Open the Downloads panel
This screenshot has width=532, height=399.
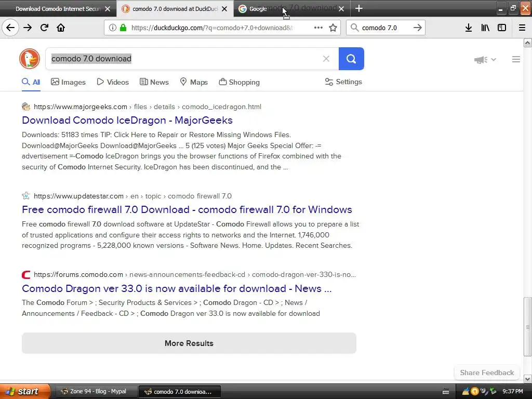click(468, 28)
